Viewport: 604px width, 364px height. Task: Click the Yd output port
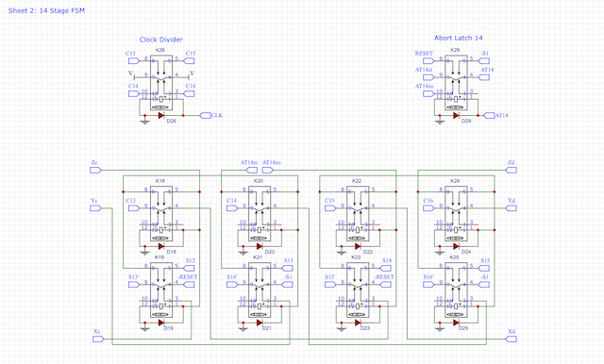click(x=512, y=208)
